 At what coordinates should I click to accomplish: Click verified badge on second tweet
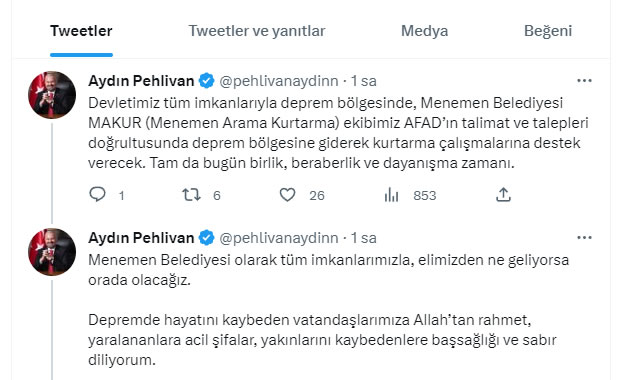206,237
